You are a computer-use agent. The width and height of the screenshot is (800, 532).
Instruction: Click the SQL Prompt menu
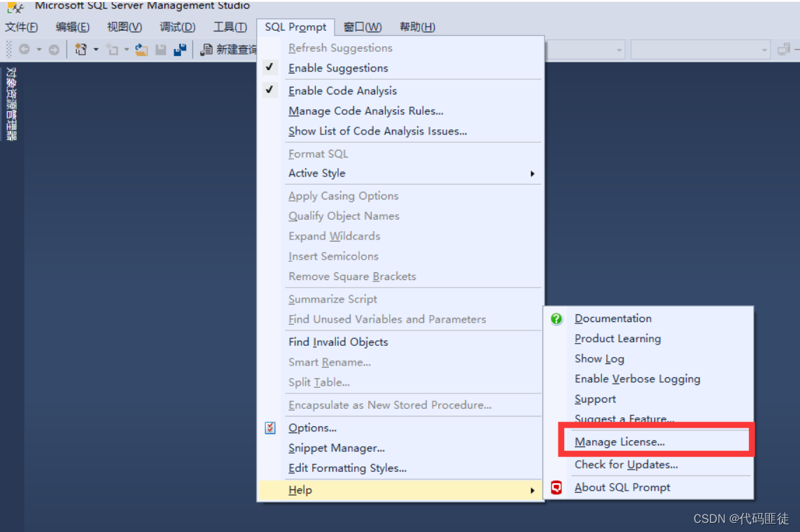coord(295,27)
